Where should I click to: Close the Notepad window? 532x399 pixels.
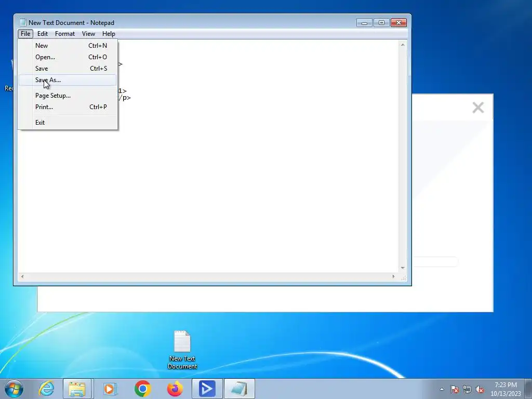(398, 23)
